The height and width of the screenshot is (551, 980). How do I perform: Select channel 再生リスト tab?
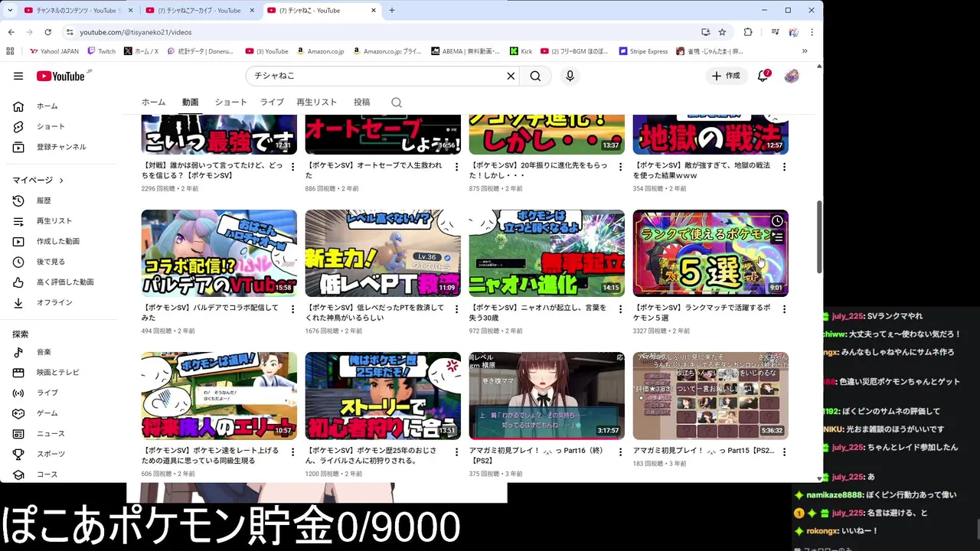pyautogui.click(x=317, y=103)
